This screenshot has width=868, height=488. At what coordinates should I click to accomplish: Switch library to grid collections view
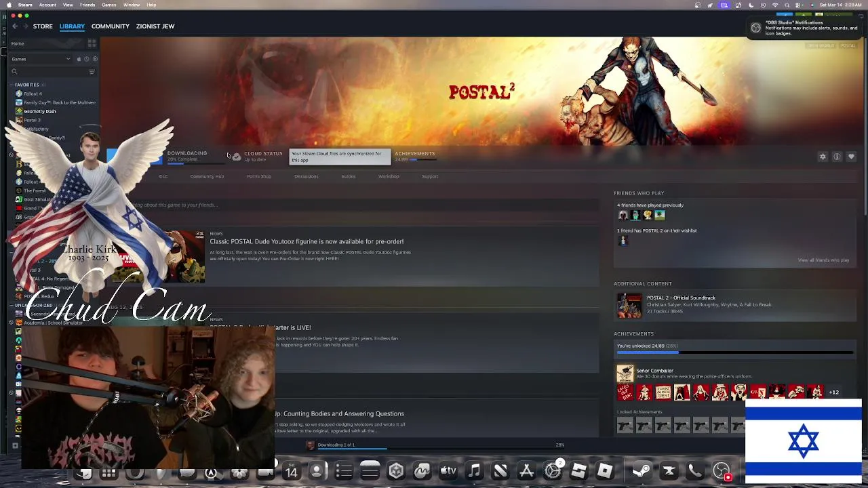tap(92, 43)
